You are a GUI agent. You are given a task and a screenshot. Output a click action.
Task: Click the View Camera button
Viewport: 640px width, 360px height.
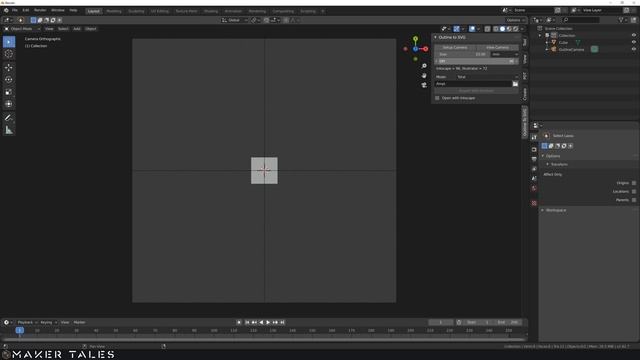pos(498,47)
